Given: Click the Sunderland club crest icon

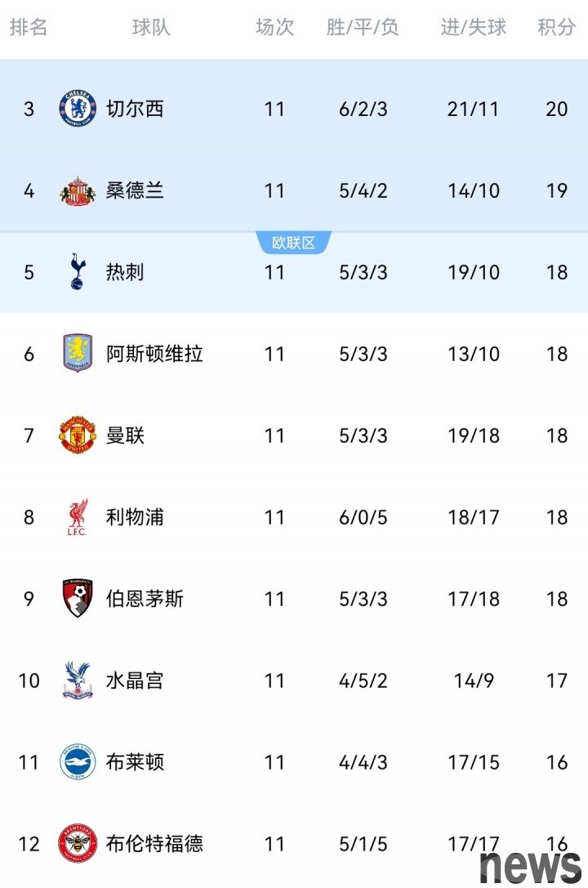Looking at the screenshot, I should pyautogui.click(x=78, y=190).
